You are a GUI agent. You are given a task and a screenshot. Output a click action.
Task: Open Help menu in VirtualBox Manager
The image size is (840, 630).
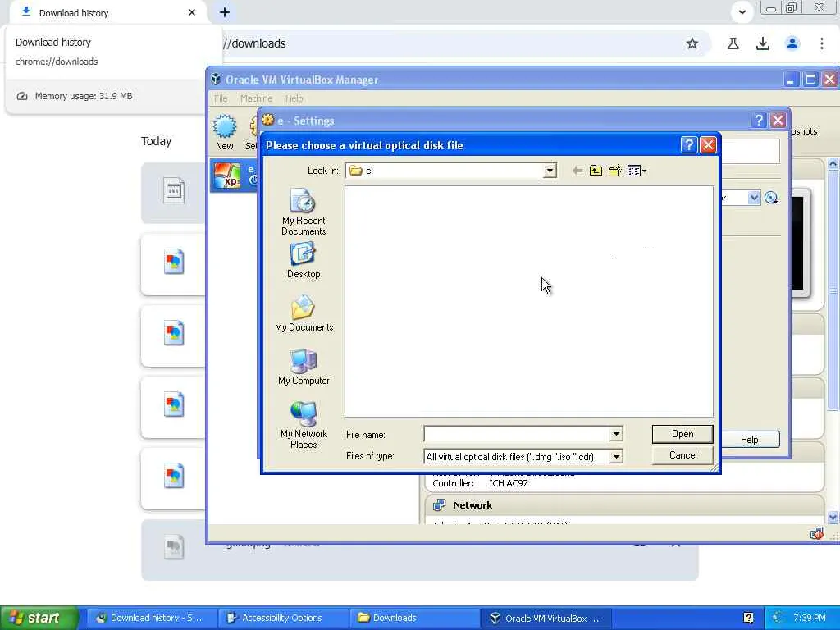[294, 98]
